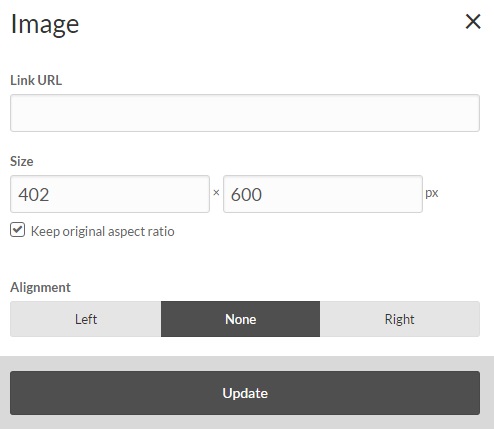Choose the None alignment option
494x429 pixels.
point(240,319)
